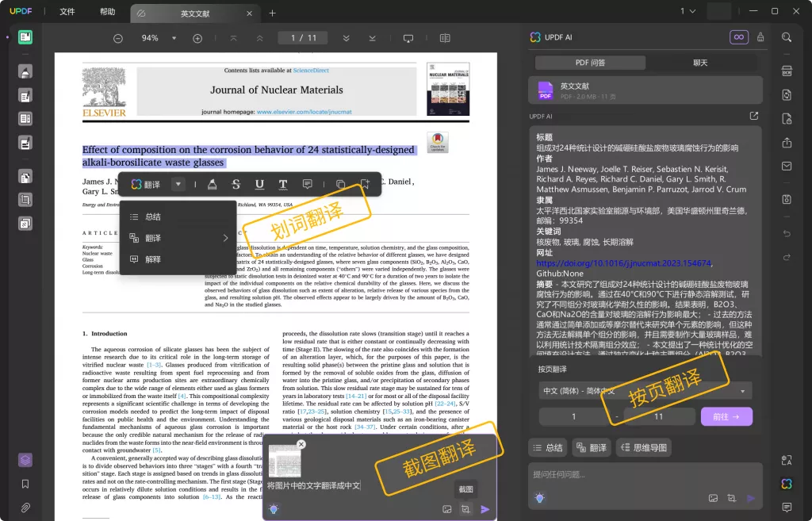
Task: Click the email envelope icon in right sidebar
Action: point(787,167)
